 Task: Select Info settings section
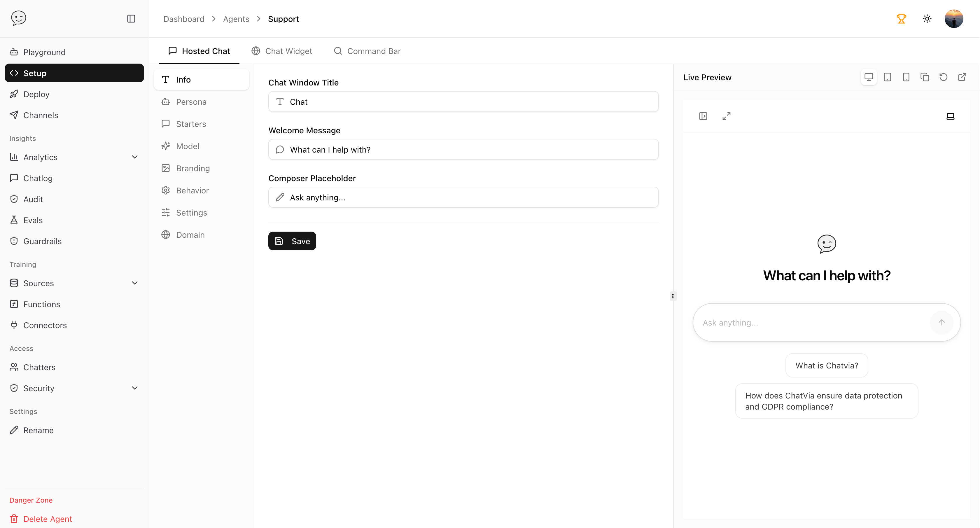[201, 80]
